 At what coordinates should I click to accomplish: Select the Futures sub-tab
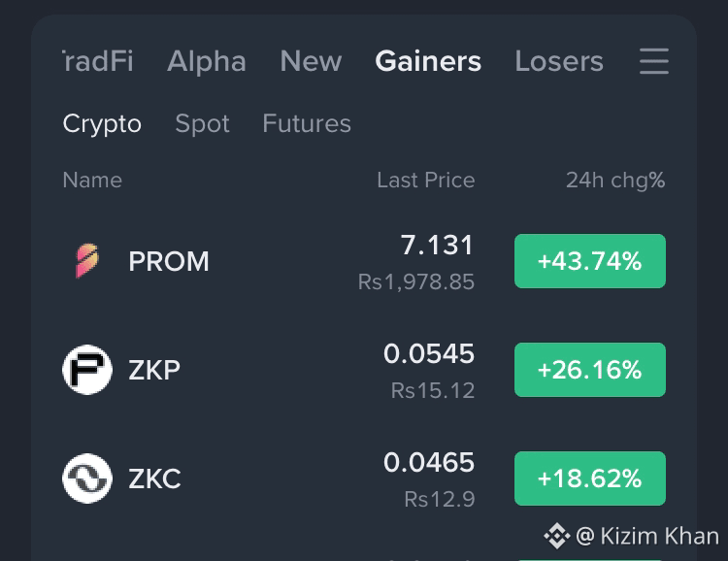click(x=307, y=123)
